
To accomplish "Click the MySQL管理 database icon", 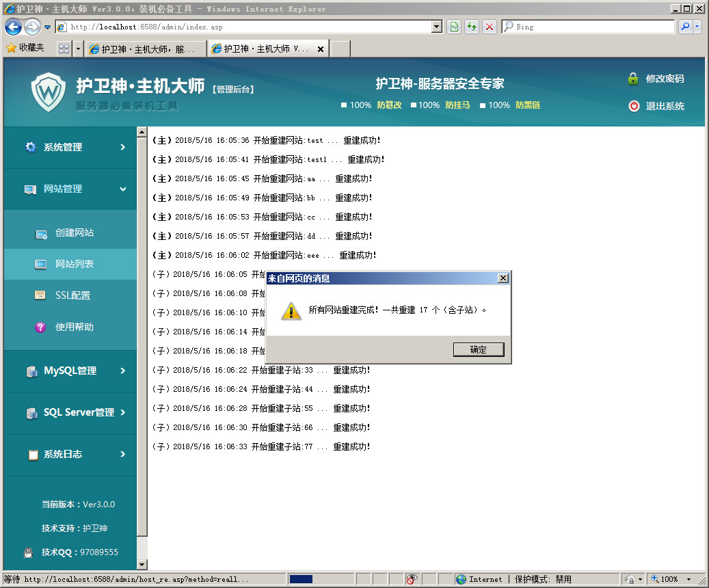I will coord(31,372).
